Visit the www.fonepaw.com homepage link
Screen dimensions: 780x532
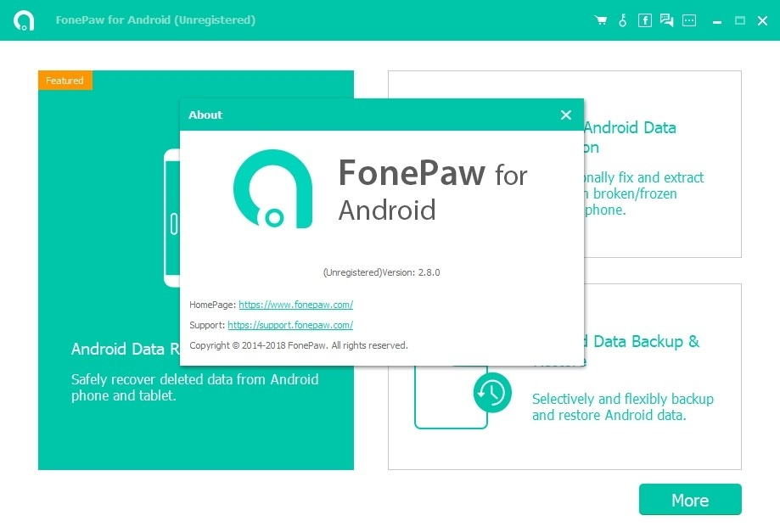point(296,305)
